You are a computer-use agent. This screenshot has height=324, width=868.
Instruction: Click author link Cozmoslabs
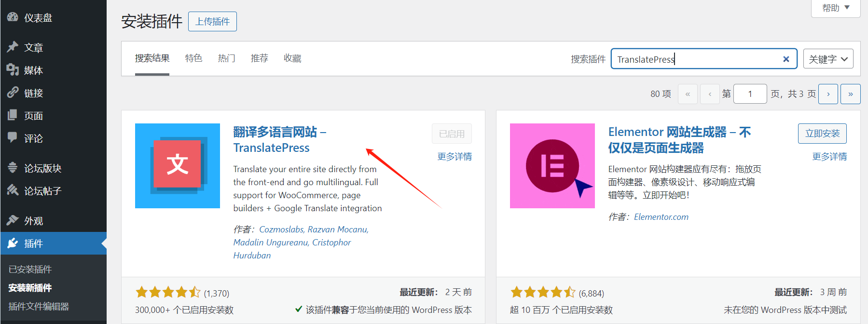[281, 229]
